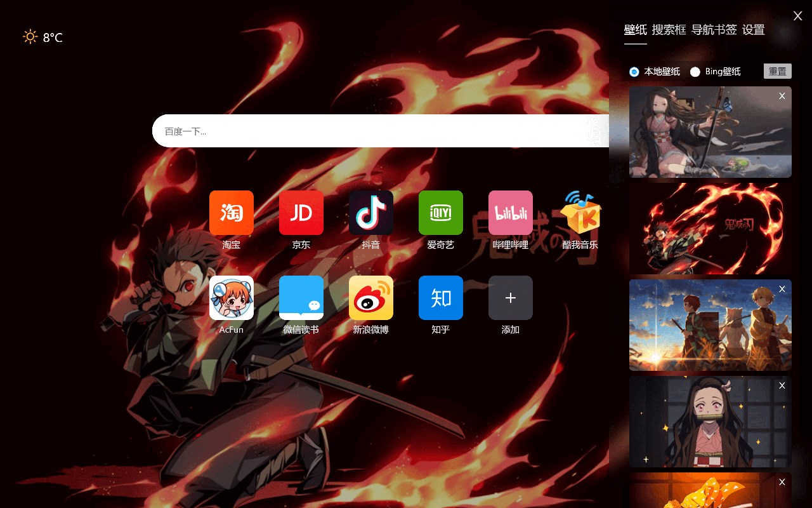The height and width of the screenshot is (508, 812).
Task: Switch to the 搜索框 tab
Action: point(669,30)
